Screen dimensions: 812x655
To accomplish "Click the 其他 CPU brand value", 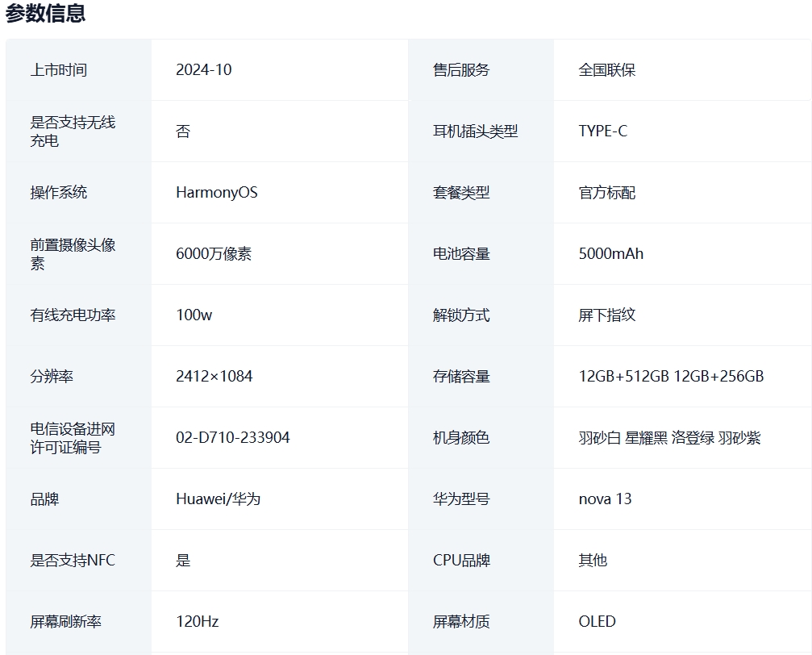I will pyautogui.click(x=593, y=560).
